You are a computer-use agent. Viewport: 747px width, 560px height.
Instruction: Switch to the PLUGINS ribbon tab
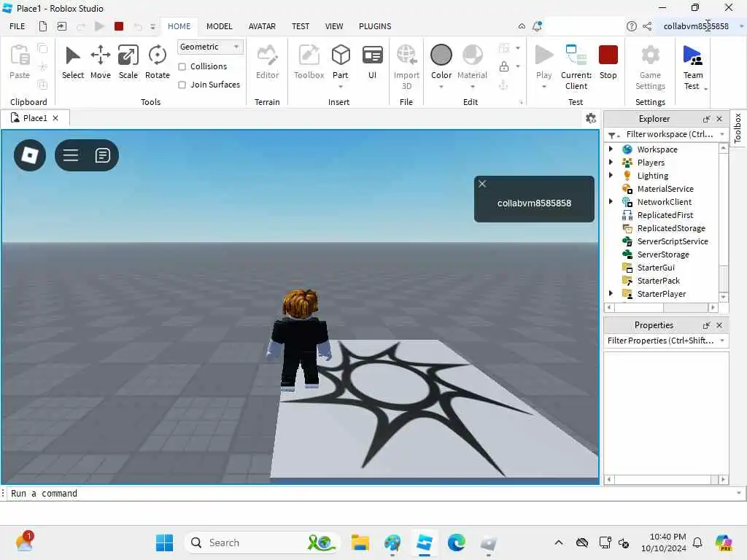[375, 26]
